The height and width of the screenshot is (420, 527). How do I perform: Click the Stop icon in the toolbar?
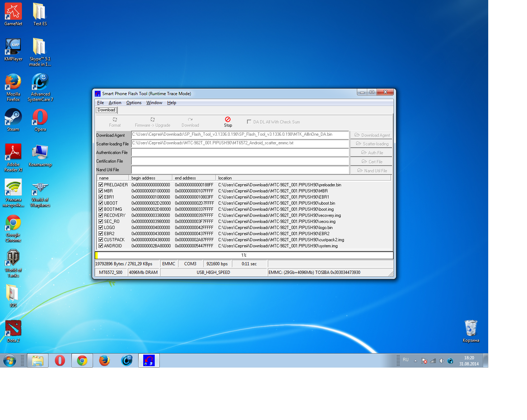(x=228, y=122)
